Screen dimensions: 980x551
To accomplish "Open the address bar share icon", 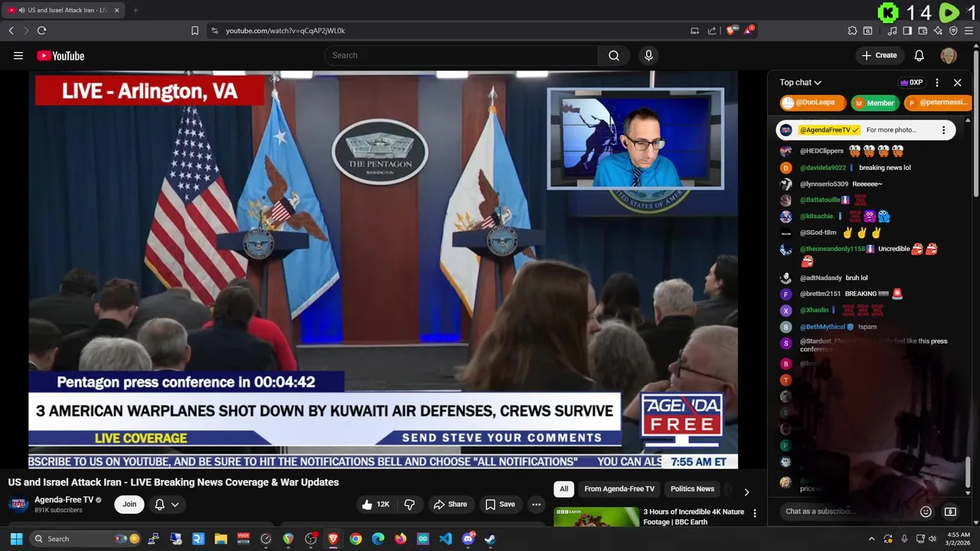I will [712, 31].
